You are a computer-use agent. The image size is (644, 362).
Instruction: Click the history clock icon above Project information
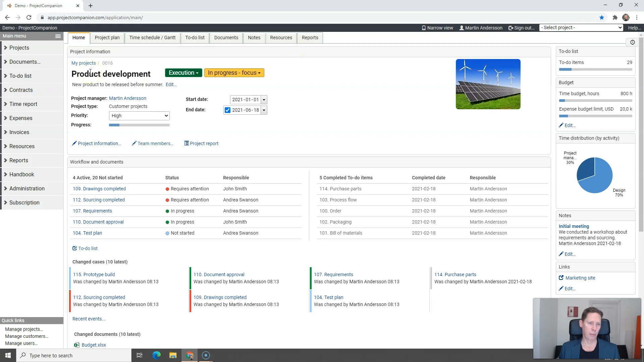[x=633, y=42]
